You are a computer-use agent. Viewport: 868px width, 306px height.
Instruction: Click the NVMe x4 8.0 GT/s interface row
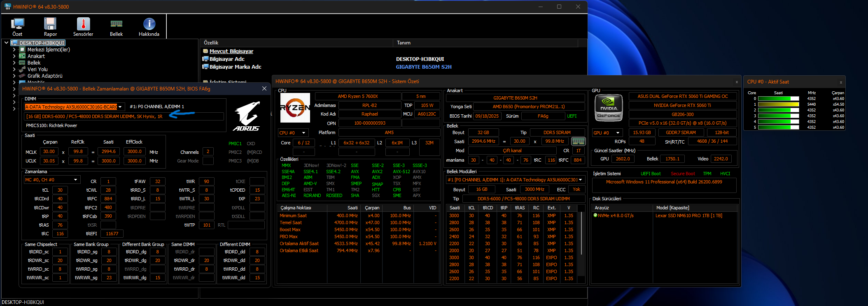[616, 216]
